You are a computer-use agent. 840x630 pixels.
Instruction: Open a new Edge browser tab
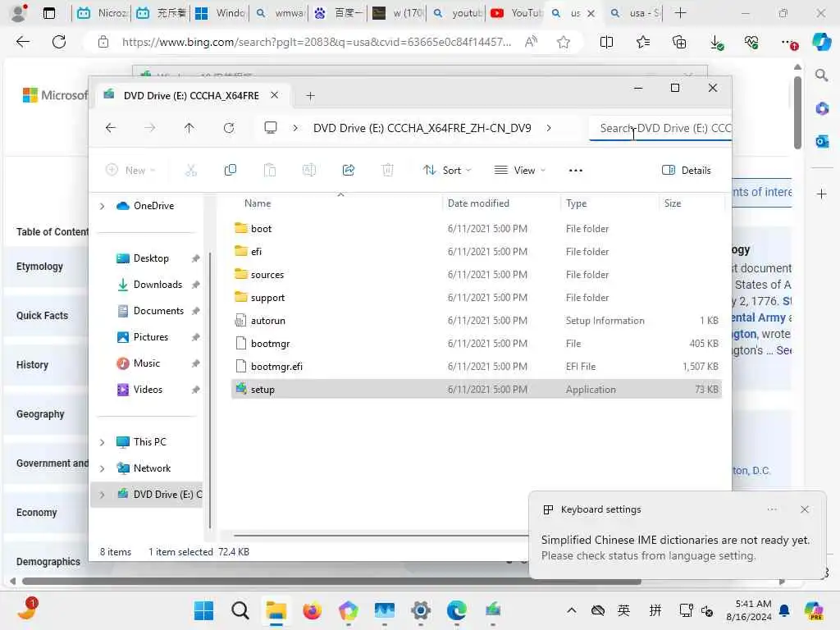coord(680,13)
